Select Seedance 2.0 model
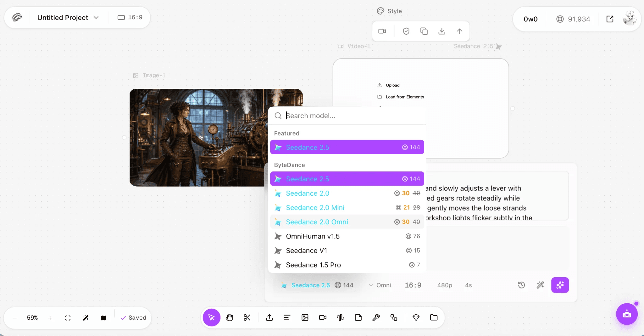The height and width of the screenshot is (336, 644). click(347, 193)
